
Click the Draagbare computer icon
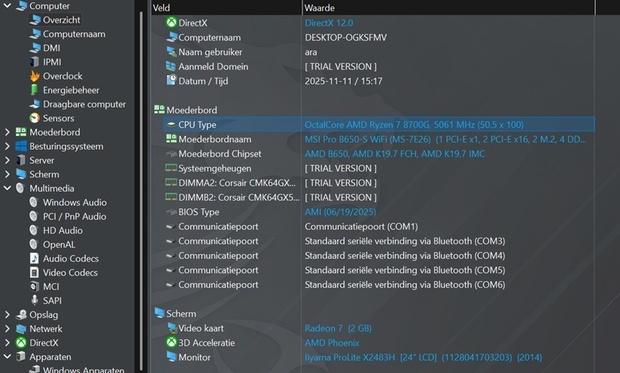35,104
